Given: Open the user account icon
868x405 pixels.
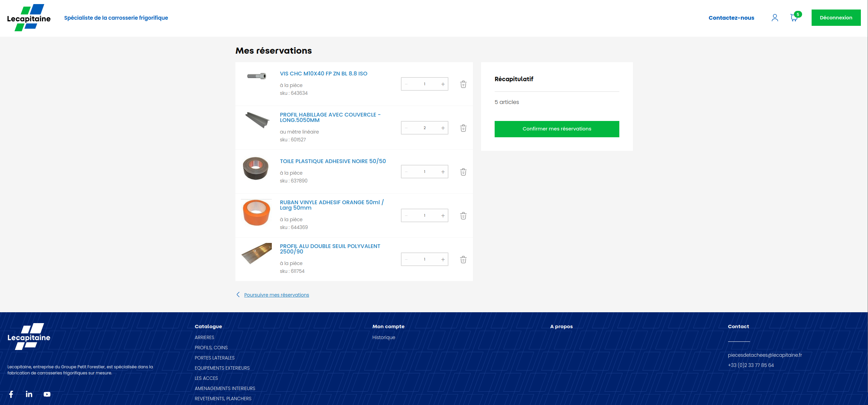Looking at the screenshot, I should (x=775, y=18).
